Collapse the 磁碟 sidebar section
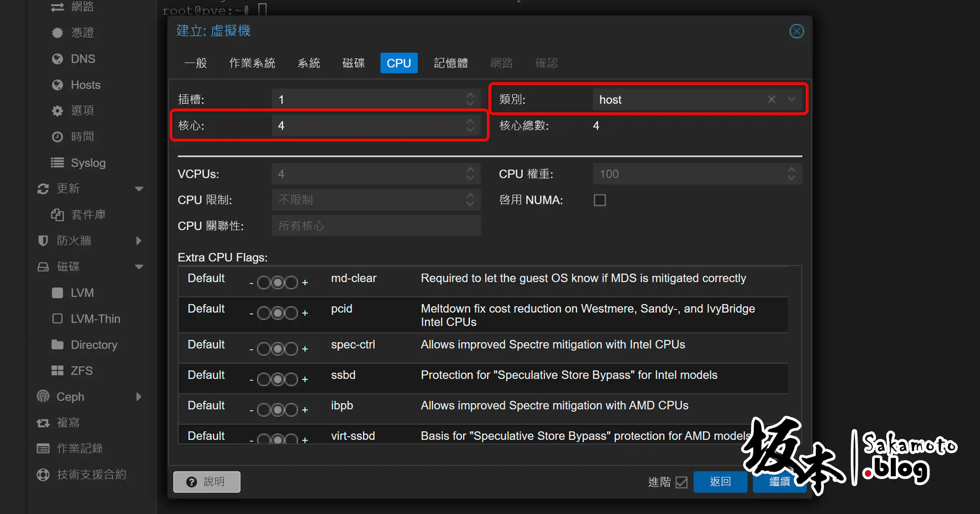Image resolution: width=980 pixels, height=514 pixels. tap(139, 267)
